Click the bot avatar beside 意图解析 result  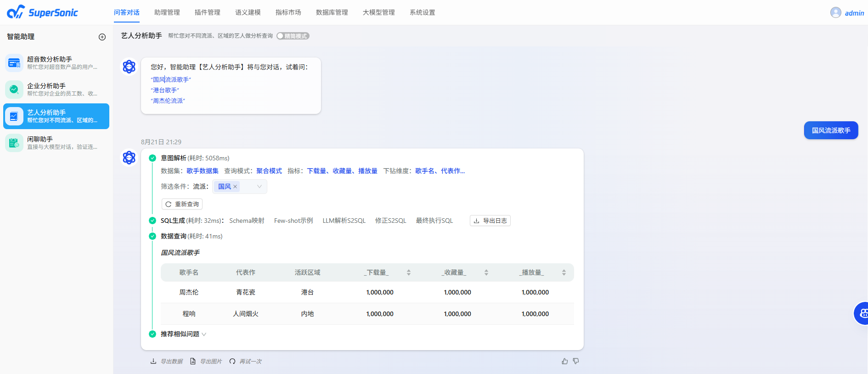(129, 158)
